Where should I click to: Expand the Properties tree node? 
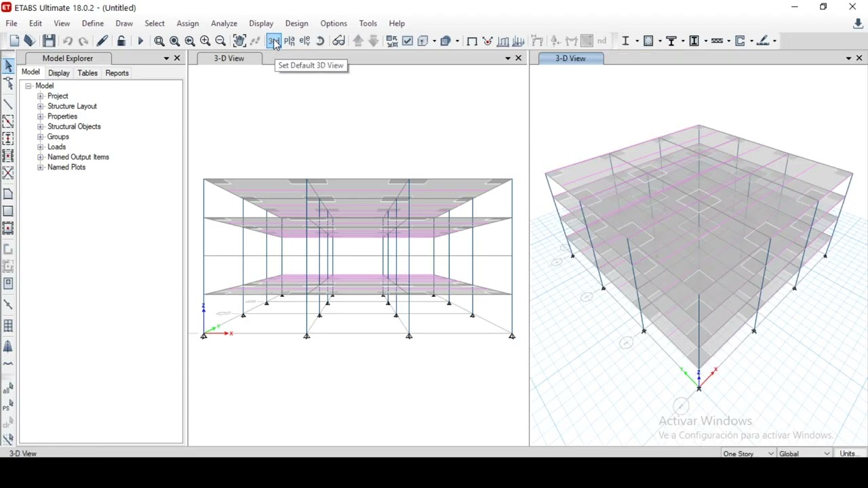pyautogui.click(x=41, y=117)
